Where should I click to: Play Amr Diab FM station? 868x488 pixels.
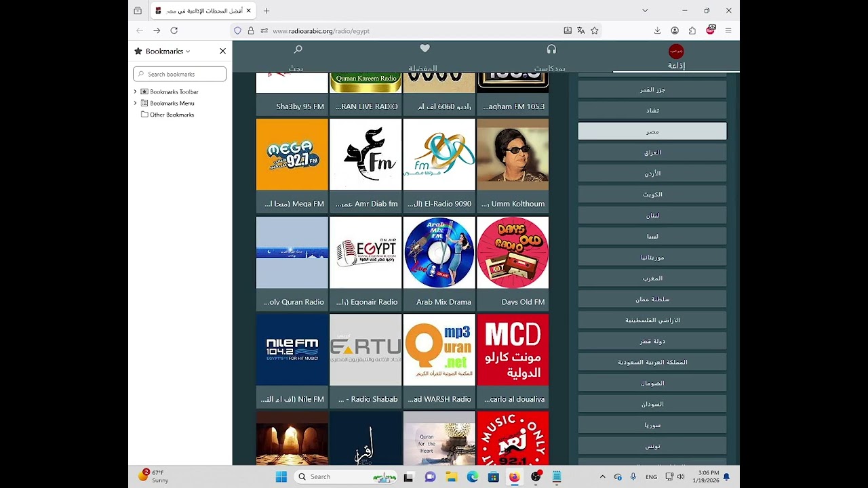click(366, 155)
